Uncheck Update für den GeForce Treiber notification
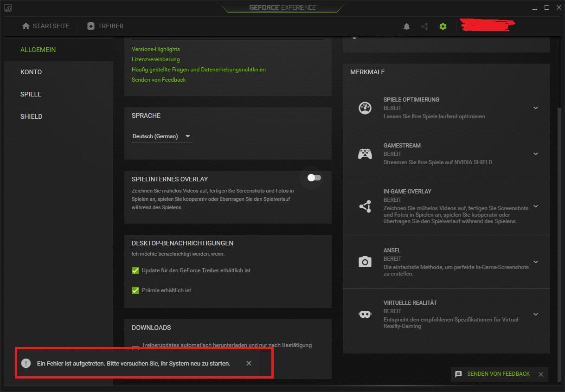 tap(135, 270)
